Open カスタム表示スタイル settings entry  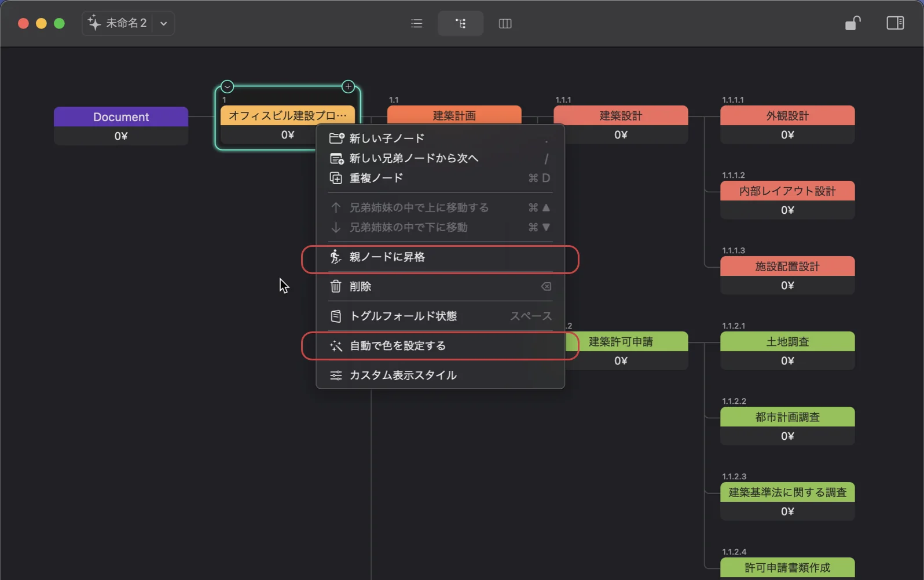click(x=403, y=375)
